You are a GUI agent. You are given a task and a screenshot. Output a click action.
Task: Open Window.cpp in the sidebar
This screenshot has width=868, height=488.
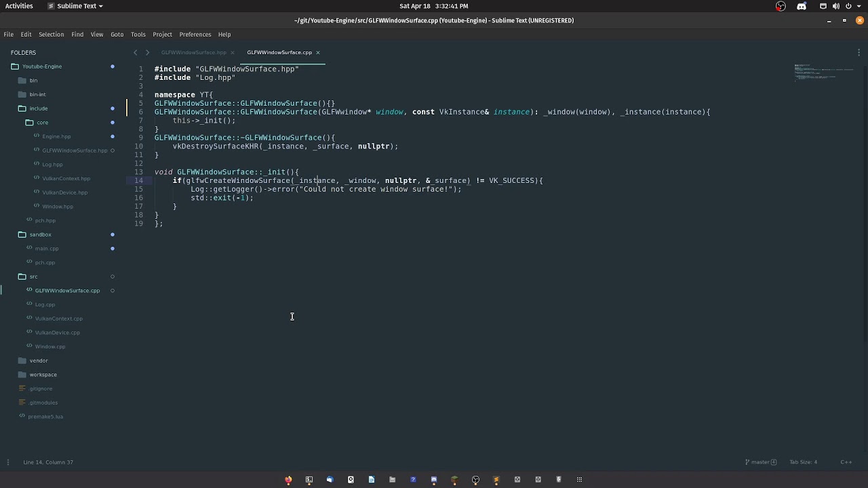(x=50, y=346)
